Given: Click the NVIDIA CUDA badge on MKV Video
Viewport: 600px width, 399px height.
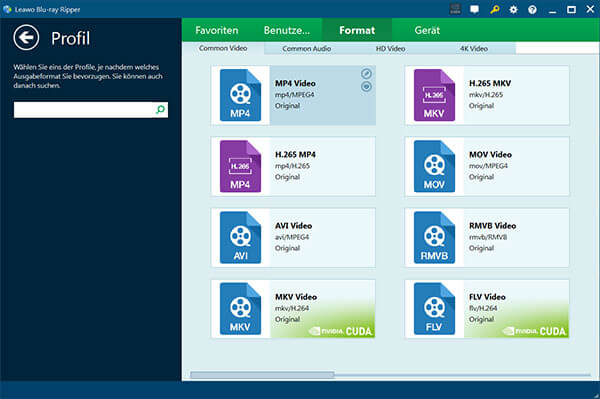Looking at the screenshot, I should coord(341,331).
